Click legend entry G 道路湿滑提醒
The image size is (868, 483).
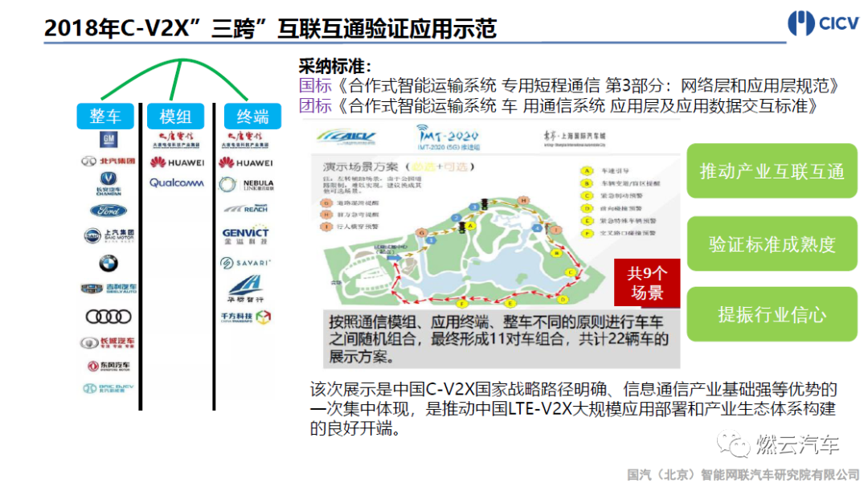pos(350,203)
